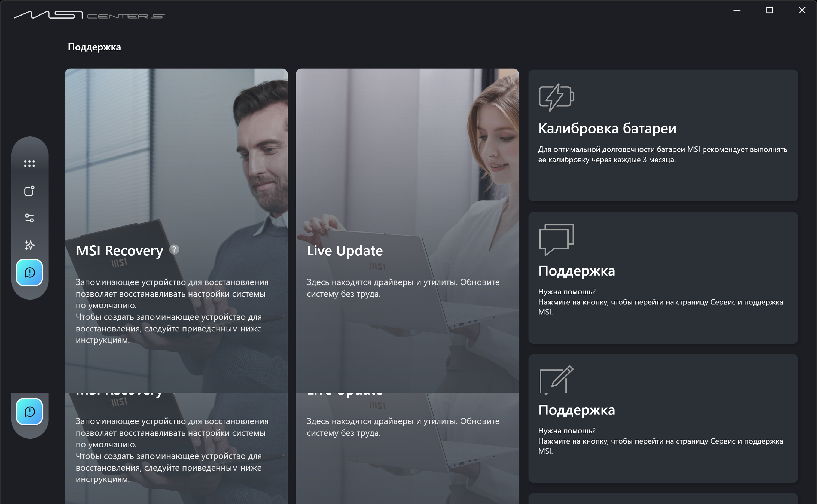Click the square-with-dot sidebar icon
The width and height of the screenshot is (817, 504).
[x=29, y=191]
